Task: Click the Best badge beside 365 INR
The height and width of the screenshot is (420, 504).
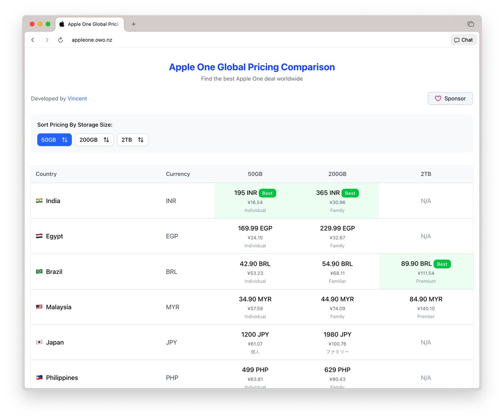Action: coord(350,193)
